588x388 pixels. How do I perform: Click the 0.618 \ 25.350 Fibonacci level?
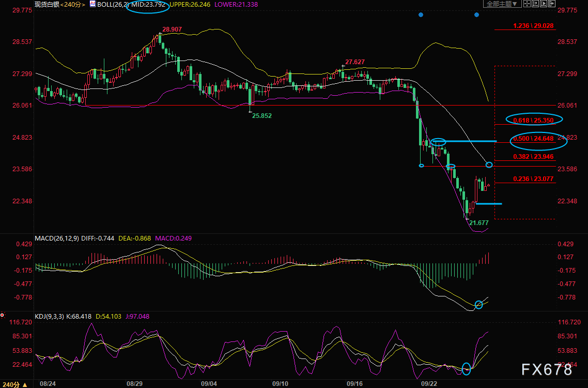tap(533, 120)
